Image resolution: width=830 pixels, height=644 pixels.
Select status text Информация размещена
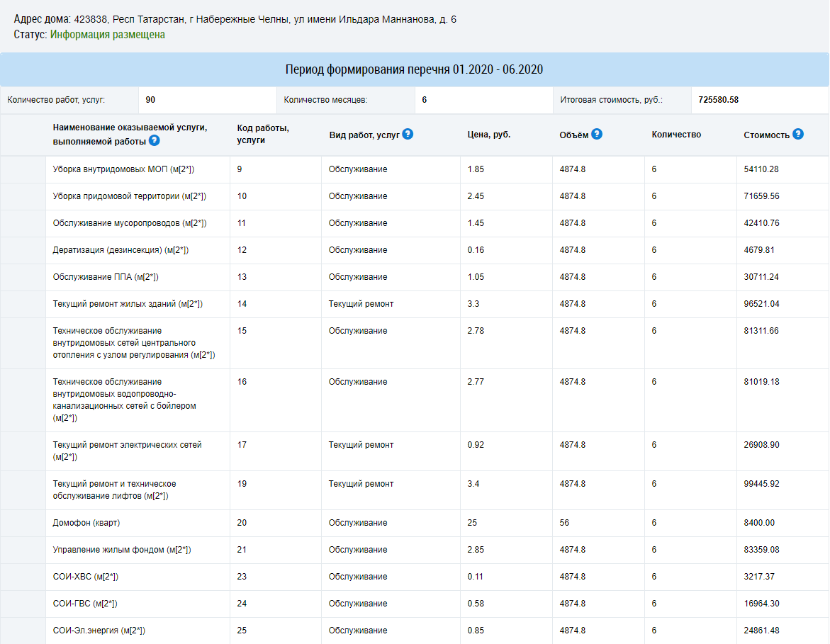pos(108,35)
